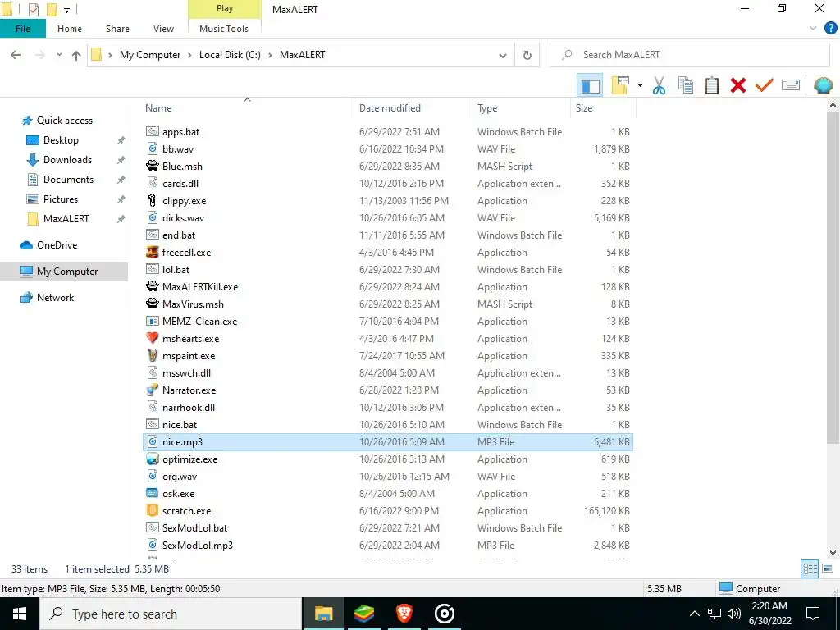Screen dimensions: 840x630
Task: Select the optimize.exe file icon
Action: [x=152, y=459]
